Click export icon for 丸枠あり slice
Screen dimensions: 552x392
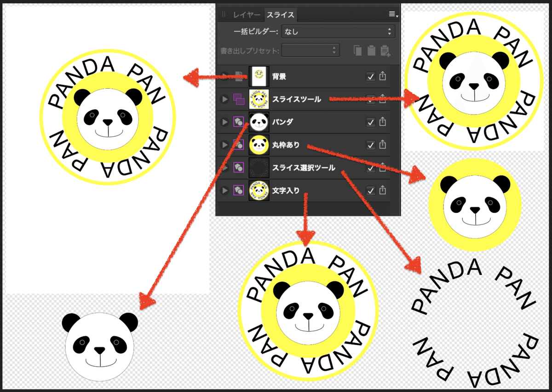pos(383,145)
